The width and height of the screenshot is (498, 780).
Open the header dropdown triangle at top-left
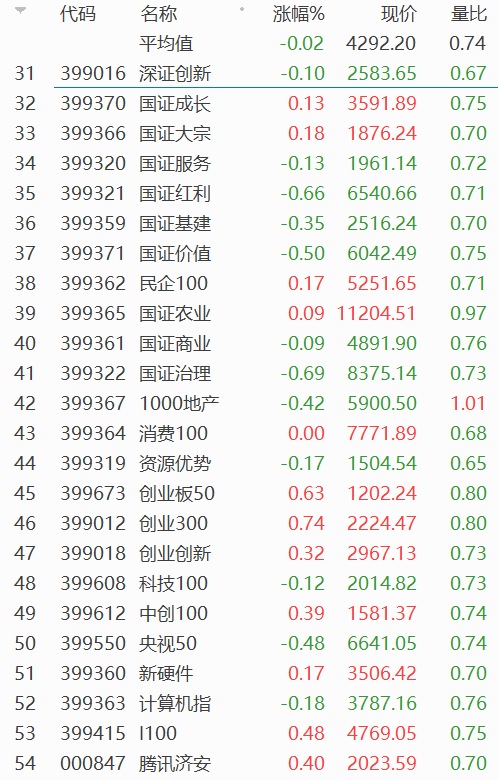point(20,11)
